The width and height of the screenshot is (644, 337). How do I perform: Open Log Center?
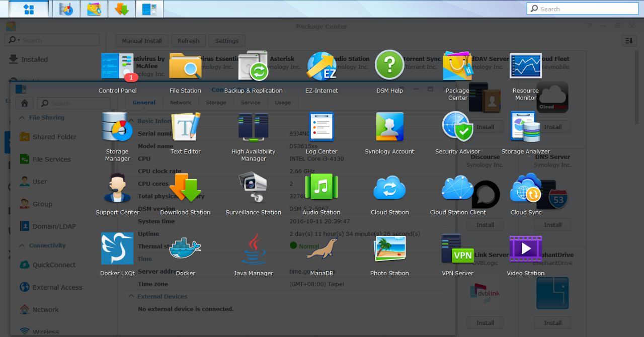321,127
